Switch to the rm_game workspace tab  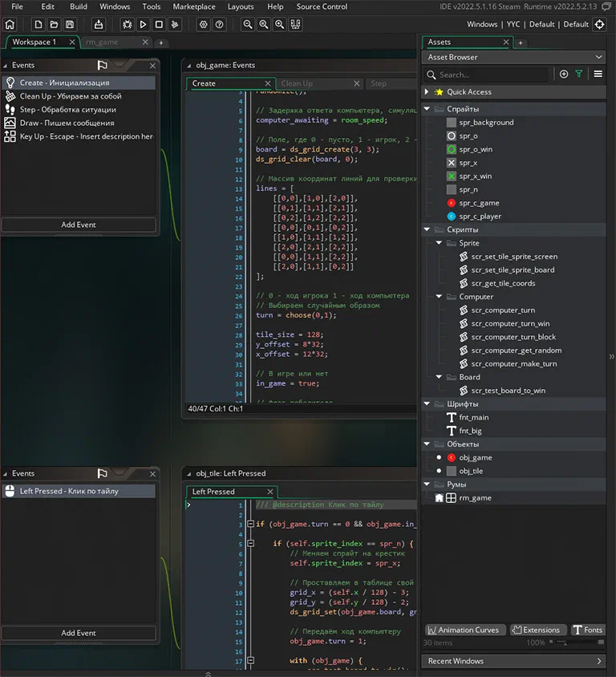coord(102,42)
